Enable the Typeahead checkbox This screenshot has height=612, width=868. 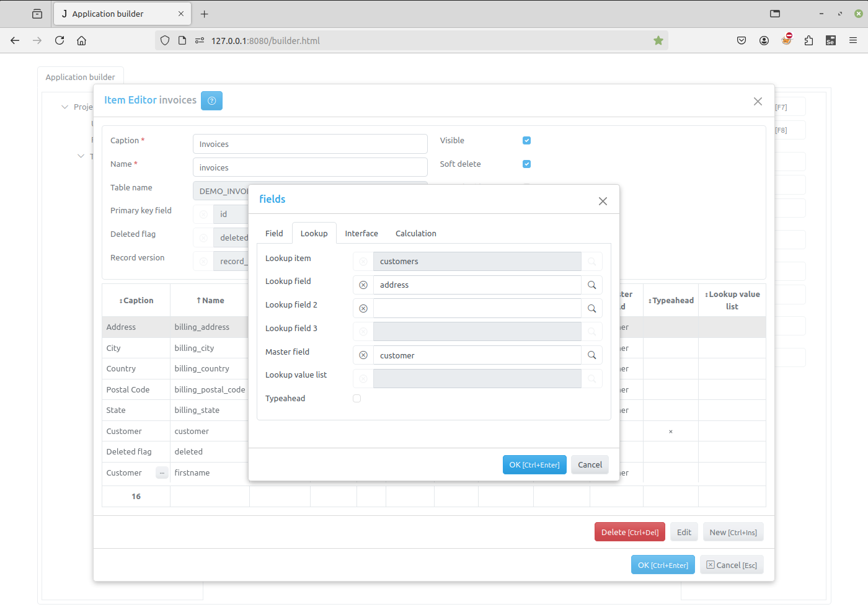356,399
